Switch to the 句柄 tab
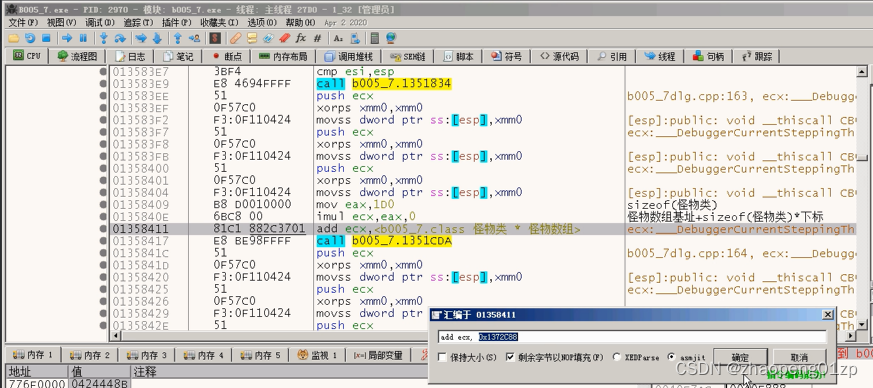873x388 pixels. [x=708, y=56]
